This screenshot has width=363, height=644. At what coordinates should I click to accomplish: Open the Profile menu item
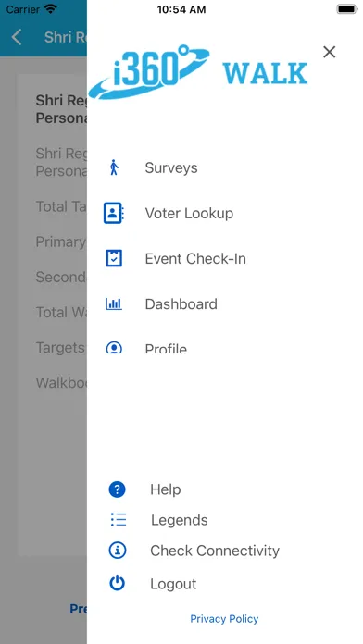(x=166, y=349)
